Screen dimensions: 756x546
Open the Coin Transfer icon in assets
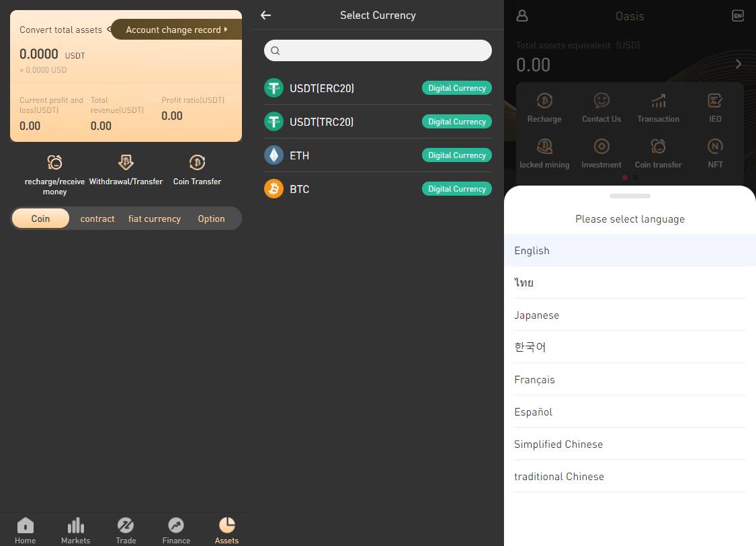click(197, 162)
